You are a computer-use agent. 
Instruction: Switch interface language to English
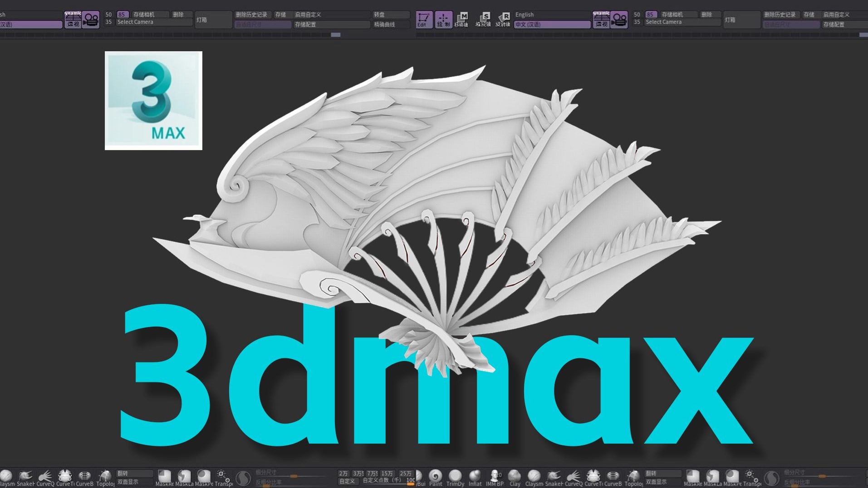[x=552, y=15]
